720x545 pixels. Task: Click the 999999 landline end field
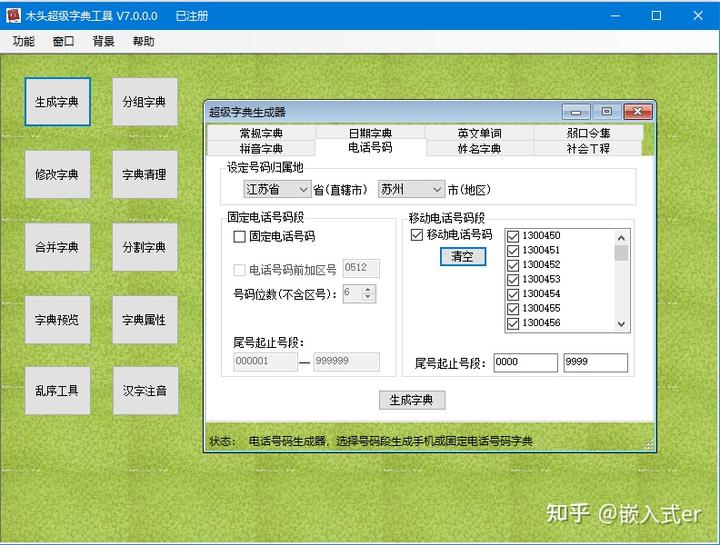tap(347, 361)
